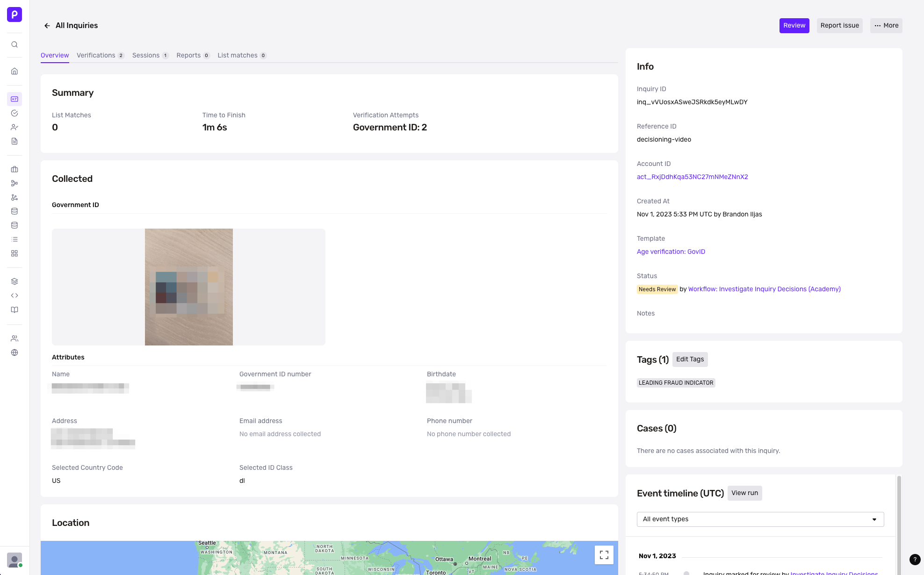This screenshot has height=575, width=924.
Task: Open the Workflow: Investigate Inquiry Decisions (Academy) link
Action: (764, 289)
